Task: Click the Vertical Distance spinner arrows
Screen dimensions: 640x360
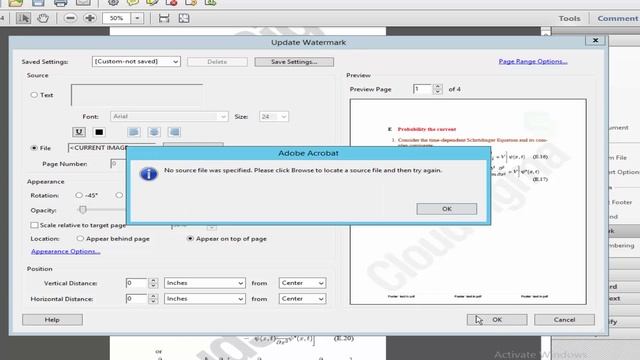Action: (153, 283)
